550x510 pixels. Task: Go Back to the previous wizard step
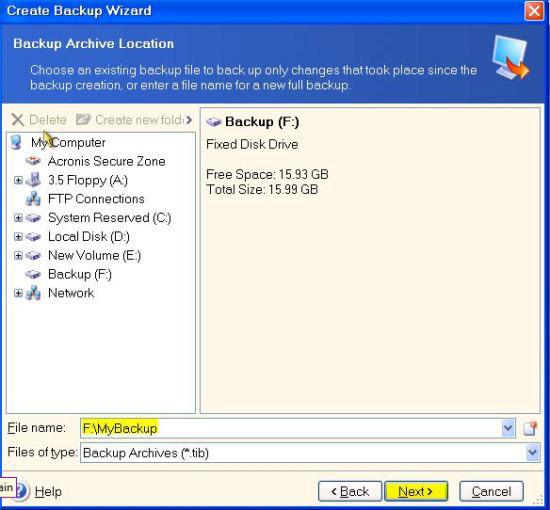(x=350, y=491)
